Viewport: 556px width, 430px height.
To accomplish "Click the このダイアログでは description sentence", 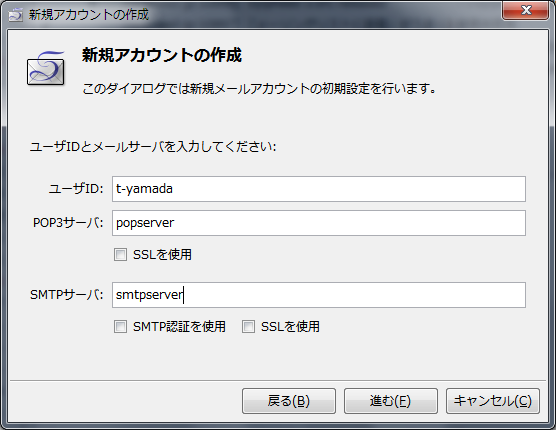I will 259,89.
